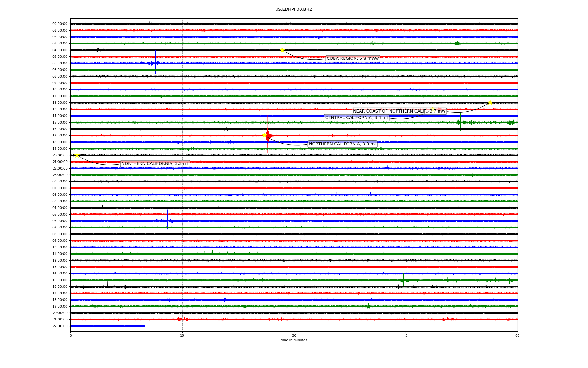Click the yellow star at the 20:00:00 trace start

[x=77, y=155]
